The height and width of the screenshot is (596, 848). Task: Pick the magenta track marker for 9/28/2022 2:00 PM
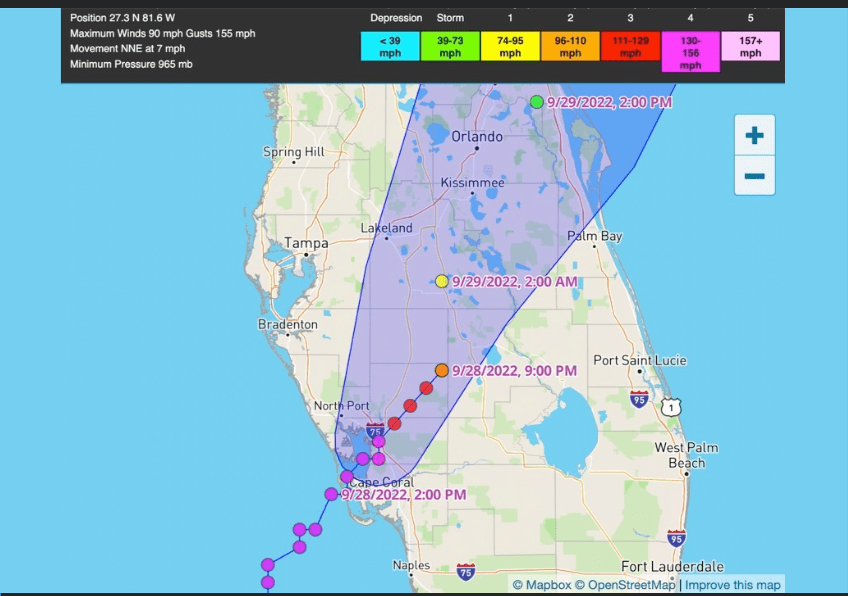click(331, 494)
